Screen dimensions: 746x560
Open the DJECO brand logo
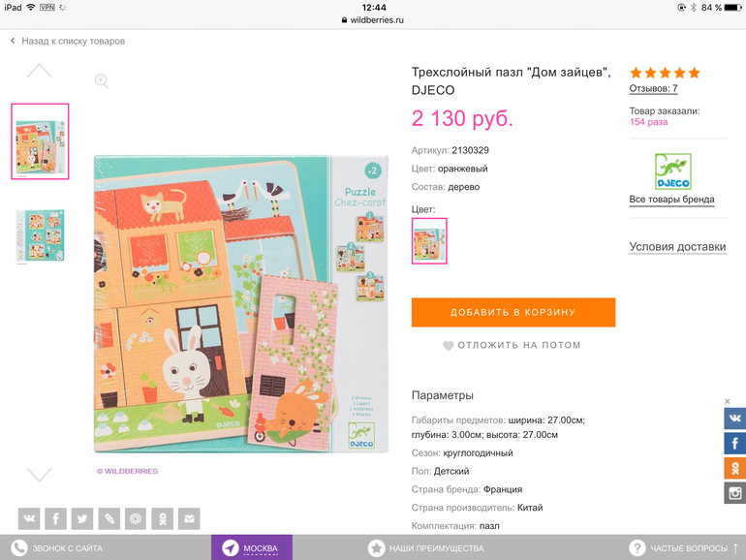tap(672, 171)
